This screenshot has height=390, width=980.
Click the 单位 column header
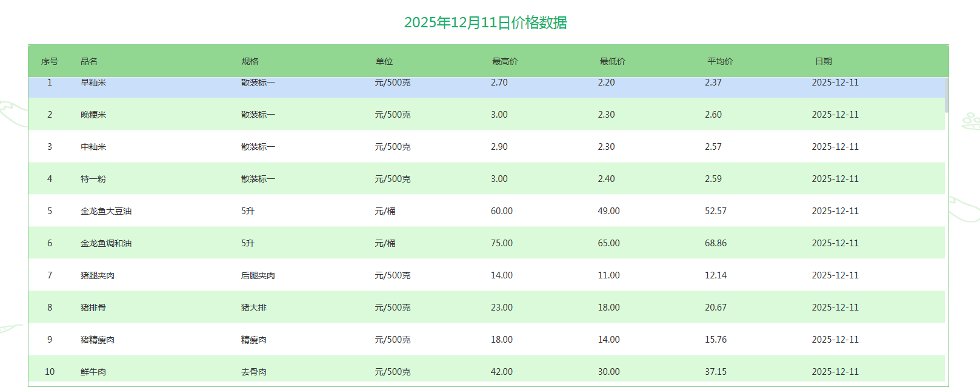[384, 61]
